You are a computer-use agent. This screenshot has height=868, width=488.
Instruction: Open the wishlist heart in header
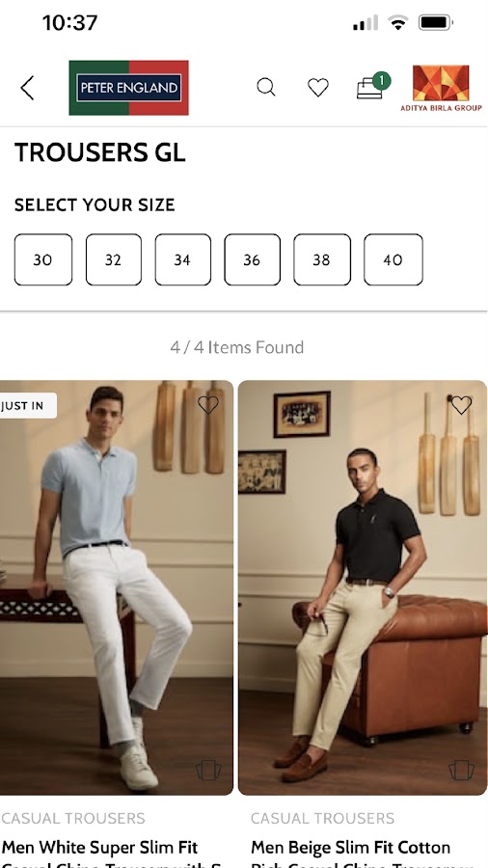(318, 88)
